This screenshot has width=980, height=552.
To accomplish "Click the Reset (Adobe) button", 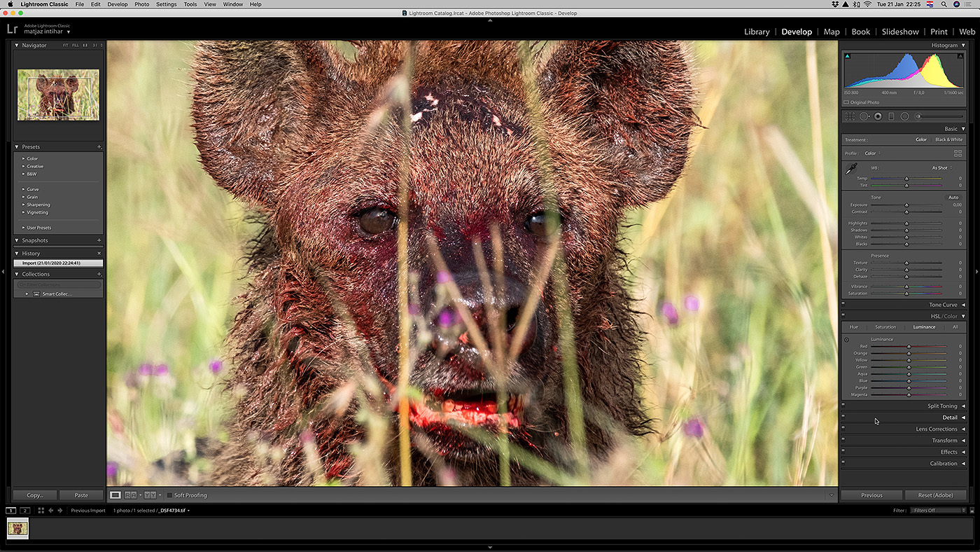I will (935, 495).
